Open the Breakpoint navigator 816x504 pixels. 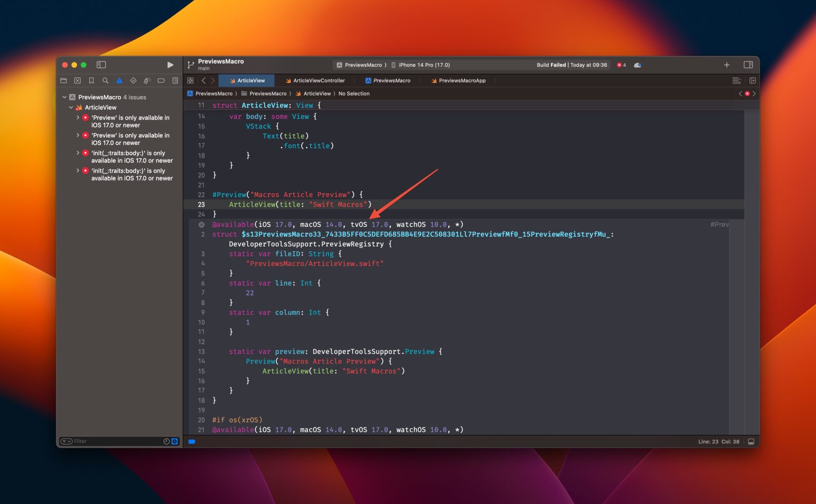click(x=161, y=80)
